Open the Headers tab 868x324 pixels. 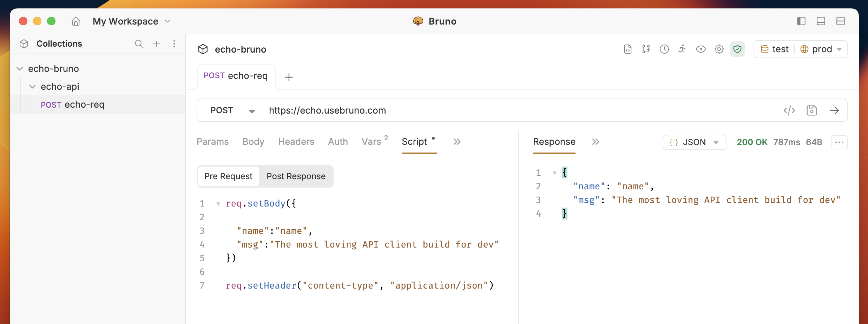296,142
